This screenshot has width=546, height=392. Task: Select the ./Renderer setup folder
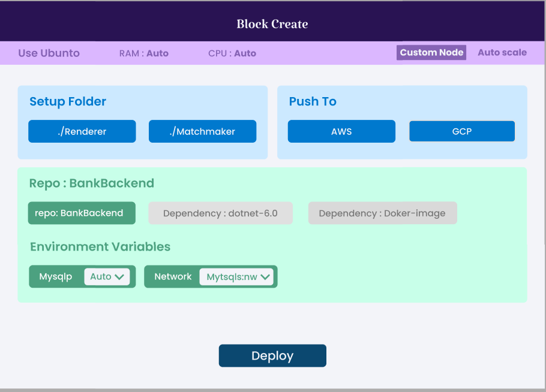82,131
